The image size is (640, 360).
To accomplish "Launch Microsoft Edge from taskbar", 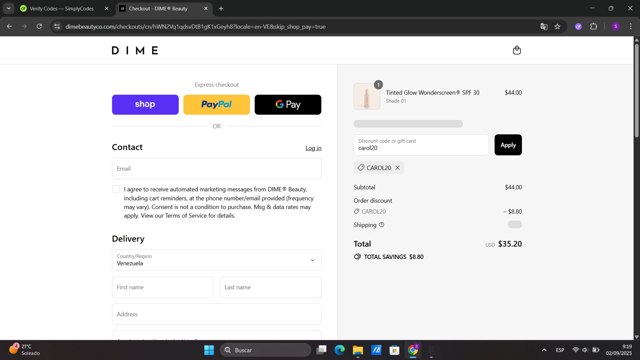I will (340, 350).
